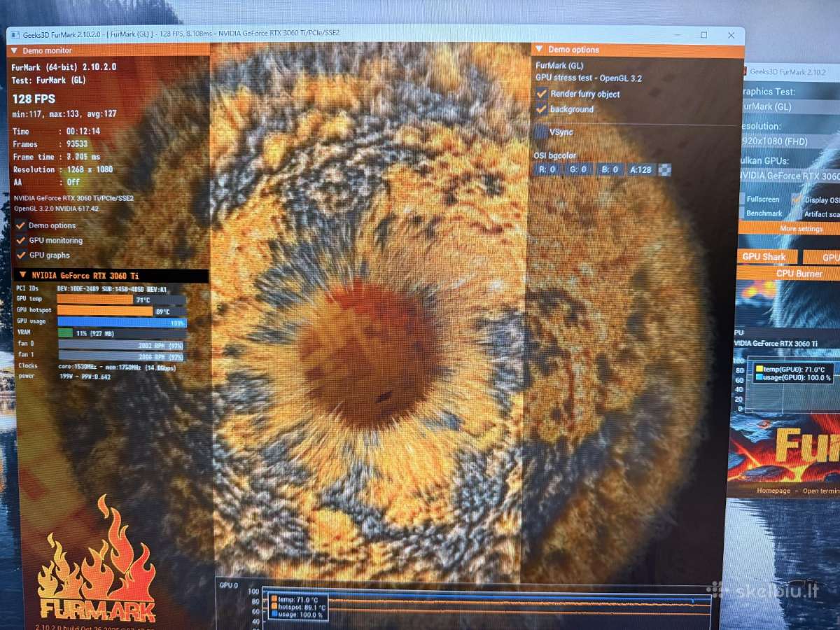Viewport: 840px width, 630px height.
Task: Toggle the Benchmark checkbox in launcher window
Action: coord(742,213)
